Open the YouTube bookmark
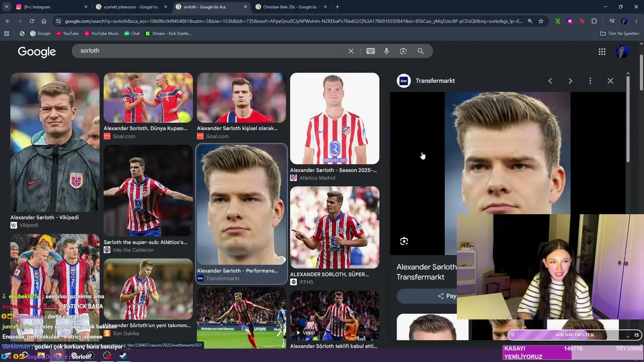 (x=67, y=34)
